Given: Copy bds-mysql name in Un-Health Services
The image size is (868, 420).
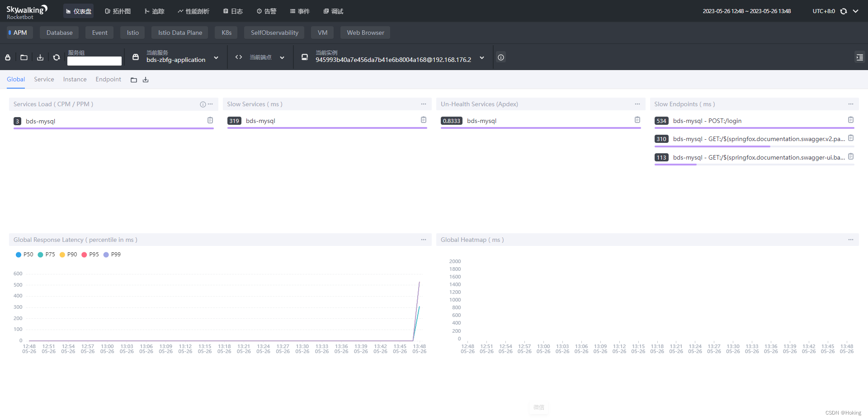Looking at the screenshot, I should coord(637,120).
